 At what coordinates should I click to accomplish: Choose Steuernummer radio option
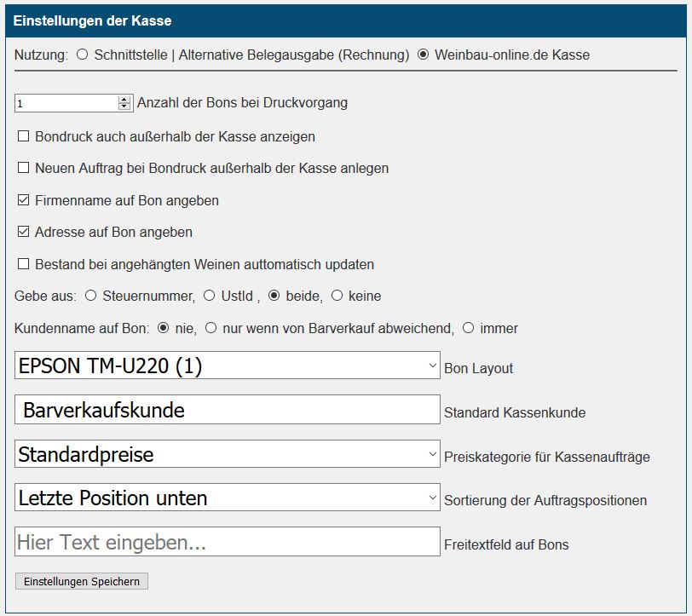[x=90, y=296]
